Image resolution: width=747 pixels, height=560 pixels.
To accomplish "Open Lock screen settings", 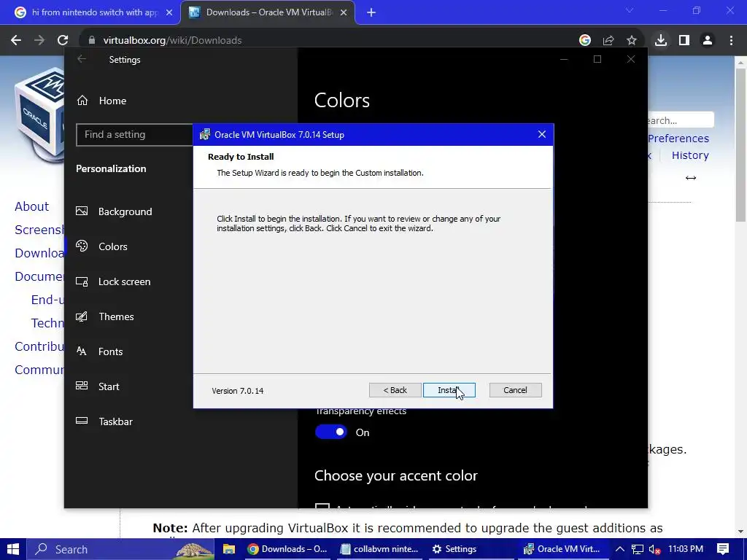I will click(x=124, y=281).
